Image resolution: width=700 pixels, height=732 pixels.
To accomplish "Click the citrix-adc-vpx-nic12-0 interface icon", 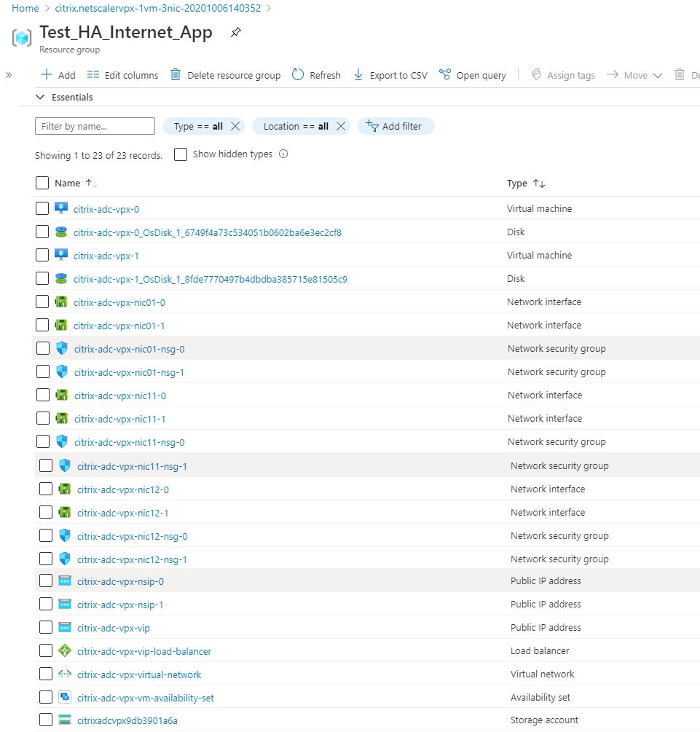I will point(65,489).
